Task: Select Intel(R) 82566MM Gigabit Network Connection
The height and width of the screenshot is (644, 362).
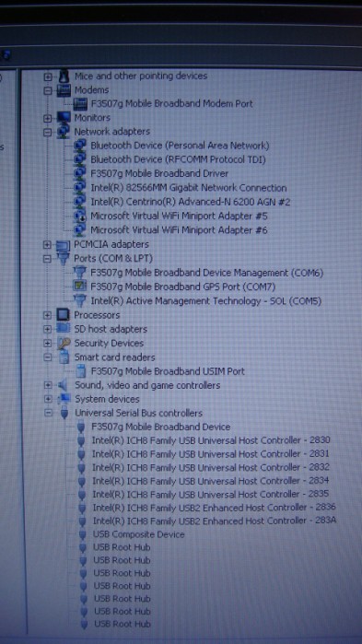Action: click(x=189, y=188)
